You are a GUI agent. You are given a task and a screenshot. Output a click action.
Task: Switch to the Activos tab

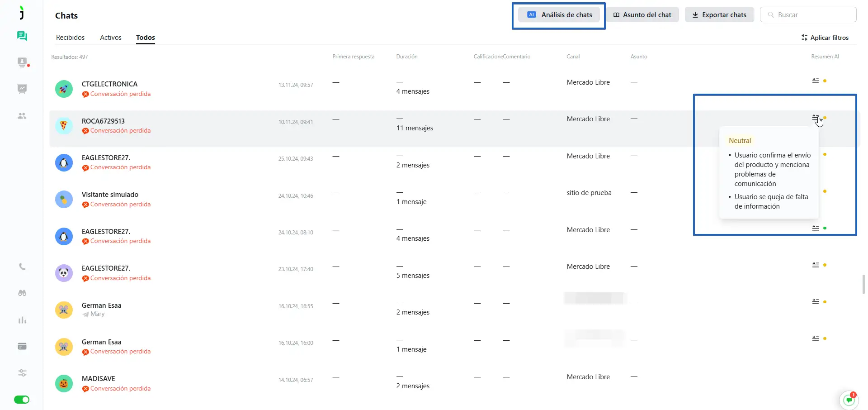111,38
